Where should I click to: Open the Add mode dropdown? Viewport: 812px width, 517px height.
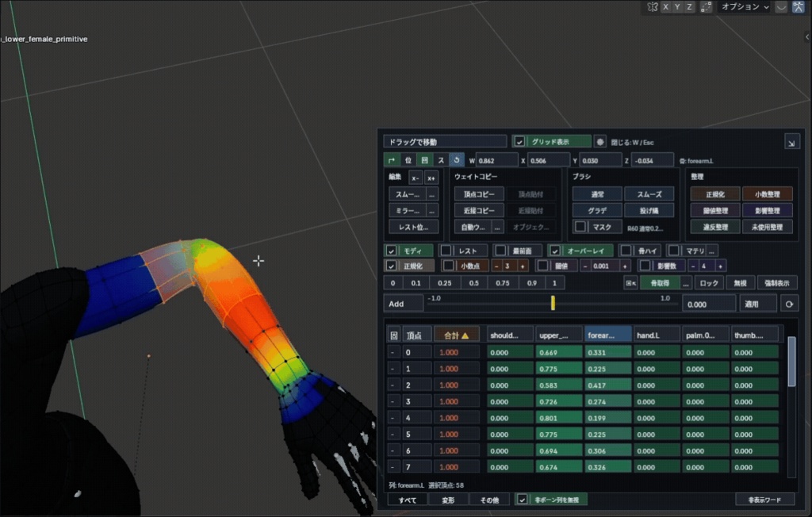[404, 304]
